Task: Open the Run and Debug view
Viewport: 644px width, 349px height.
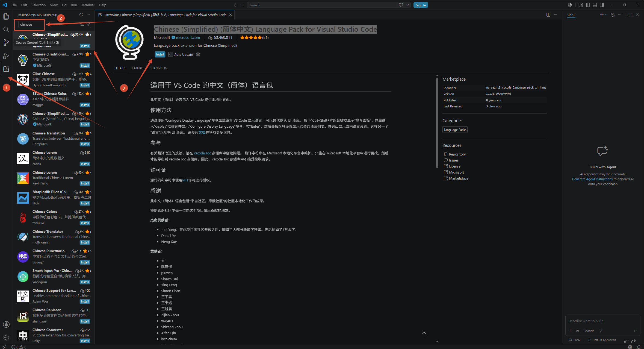Action: [6, 56]
